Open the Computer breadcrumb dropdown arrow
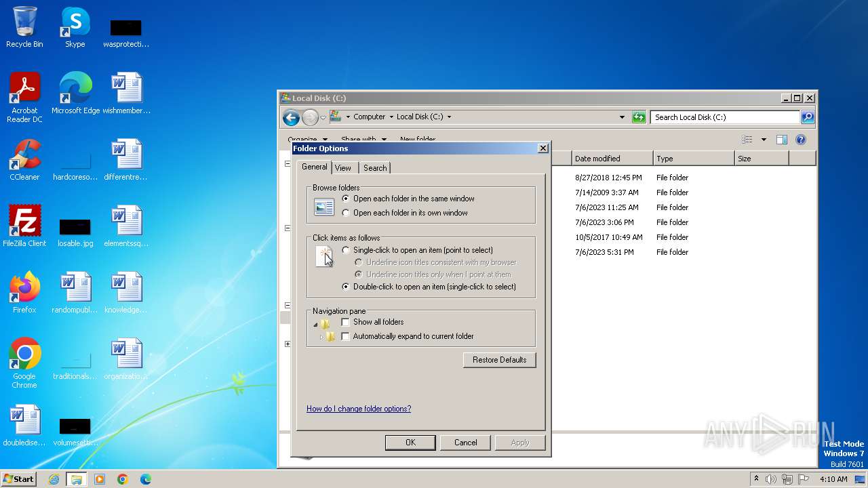The width and height of the screenshot is (868, 488). (x=391, y=117)
